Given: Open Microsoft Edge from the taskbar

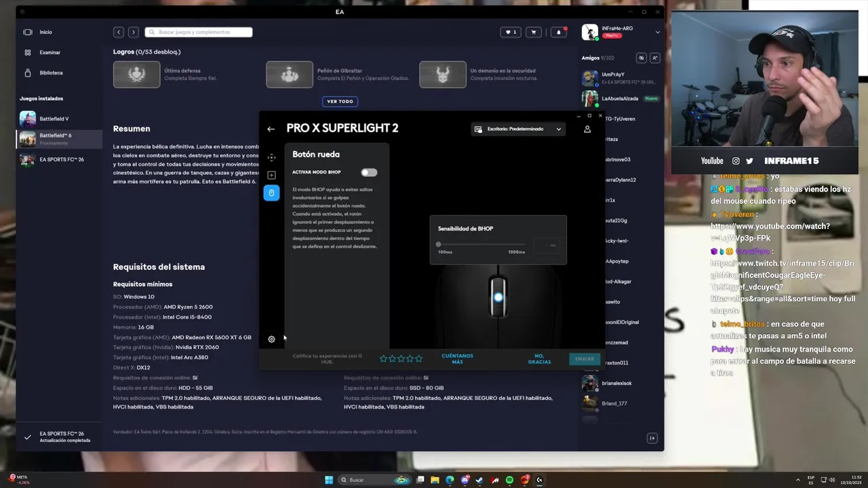Looking at the screenshot, I should pos(450,480).
